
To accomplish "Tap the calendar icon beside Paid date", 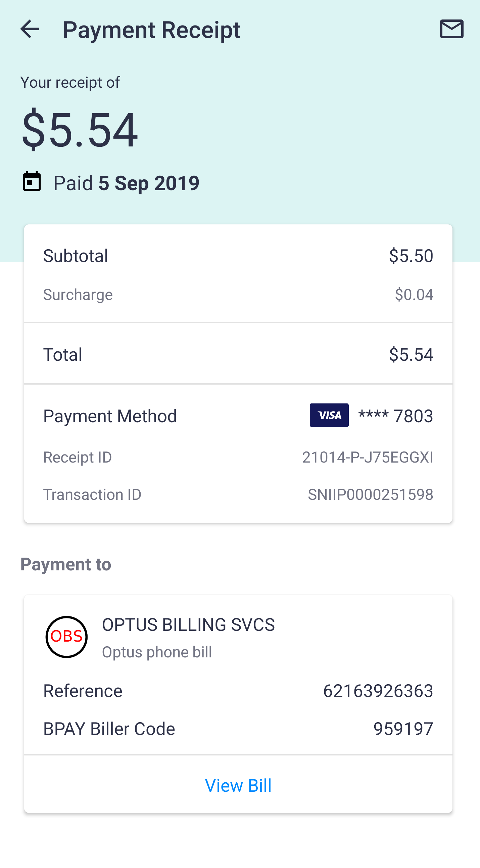I will (32, 182).
